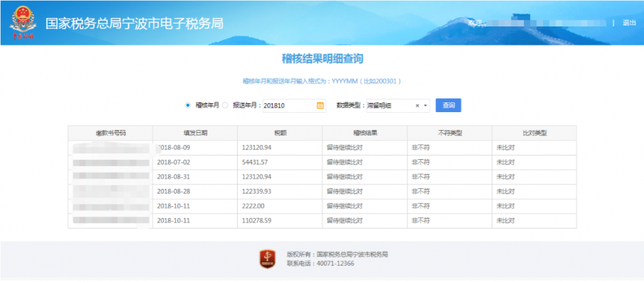This screenshot has width=644, height=283.
Task: Click the tax amount 2222.00
Action: pos(253,206)
